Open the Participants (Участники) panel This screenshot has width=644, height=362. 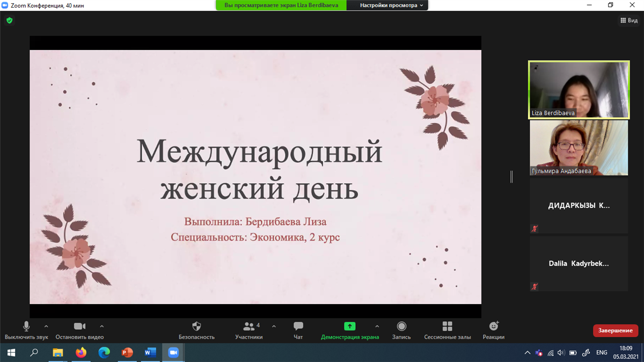click(248, 327)
